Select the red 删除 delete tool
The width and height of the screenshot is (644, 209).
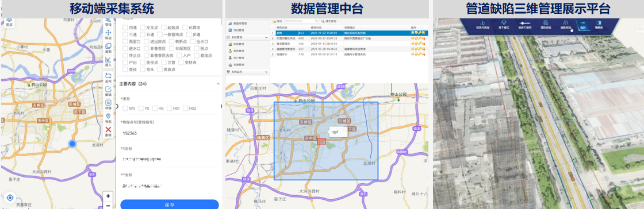pos(109,132)
